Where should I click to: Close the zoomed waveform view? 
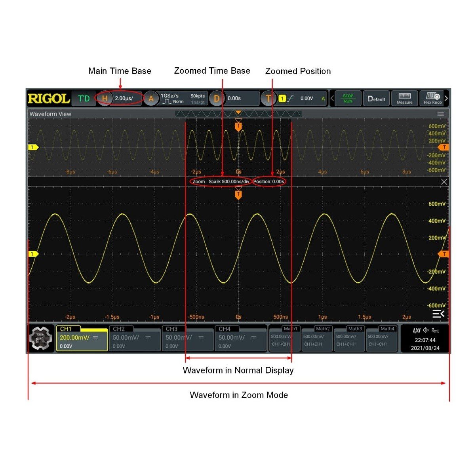444,182
